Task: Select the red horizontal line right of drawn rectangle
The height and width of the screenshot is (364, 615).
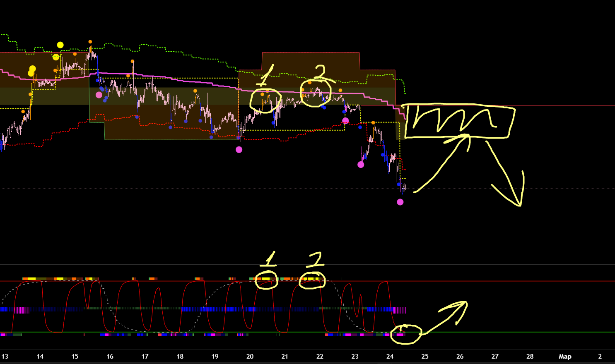Action: (563, 105)
